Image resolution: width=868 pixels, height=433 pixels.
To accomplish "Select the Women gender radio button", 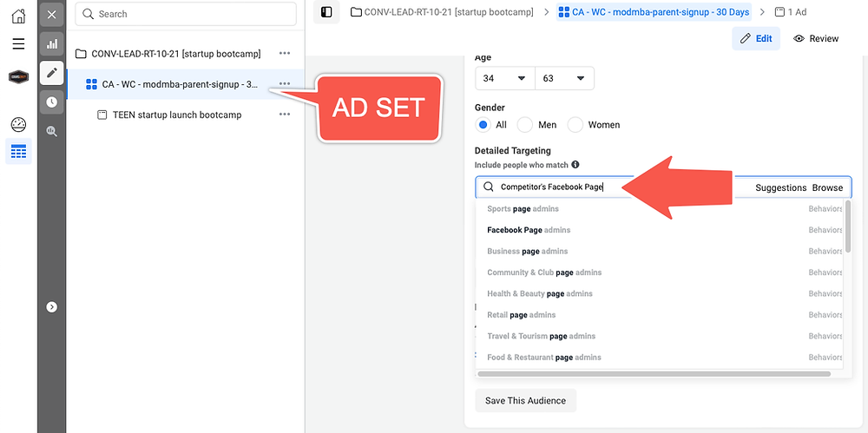I will click(x=575, y=125).
